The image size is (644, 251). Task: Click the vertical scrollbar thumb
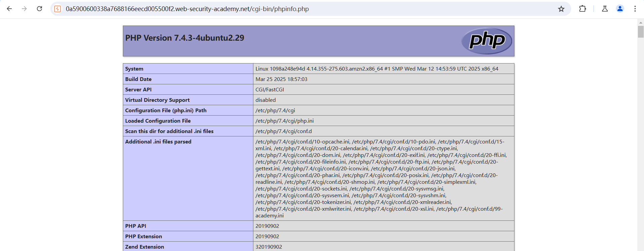(x=641, y=32)
